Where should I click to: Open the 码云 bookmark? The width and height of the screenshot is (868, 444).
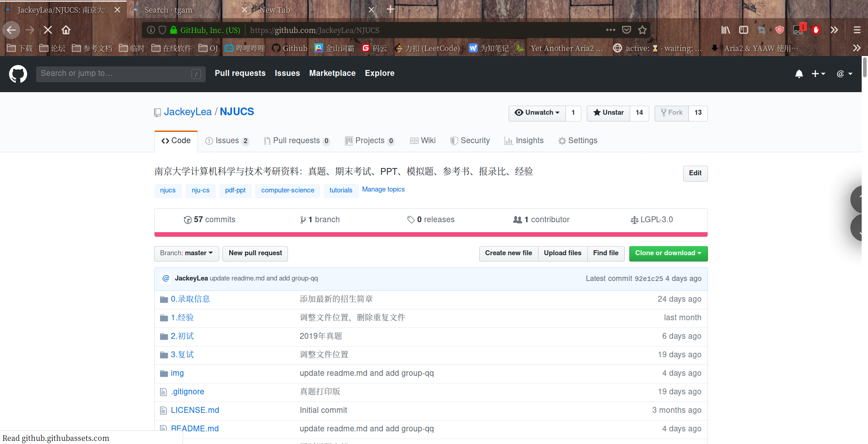374,48
